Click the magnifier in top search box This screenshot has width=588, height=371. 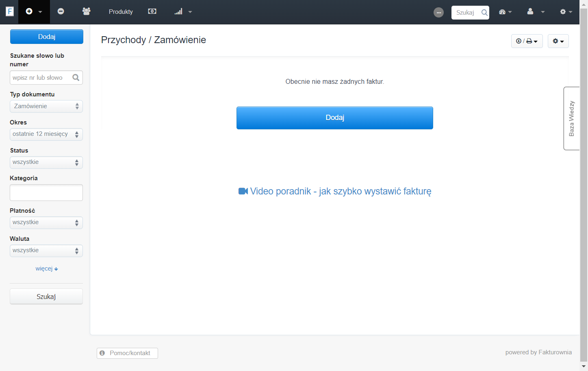coord(484,13)
